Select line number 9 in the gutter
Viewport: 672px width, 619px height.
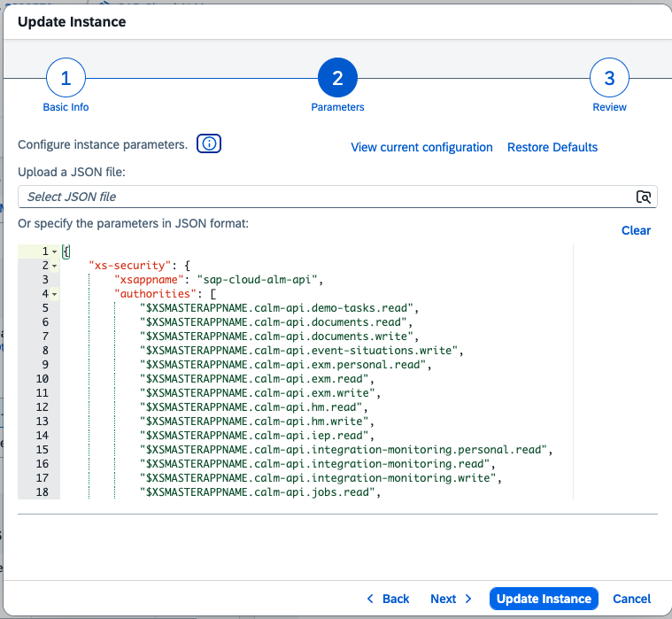tap(45, 364)
